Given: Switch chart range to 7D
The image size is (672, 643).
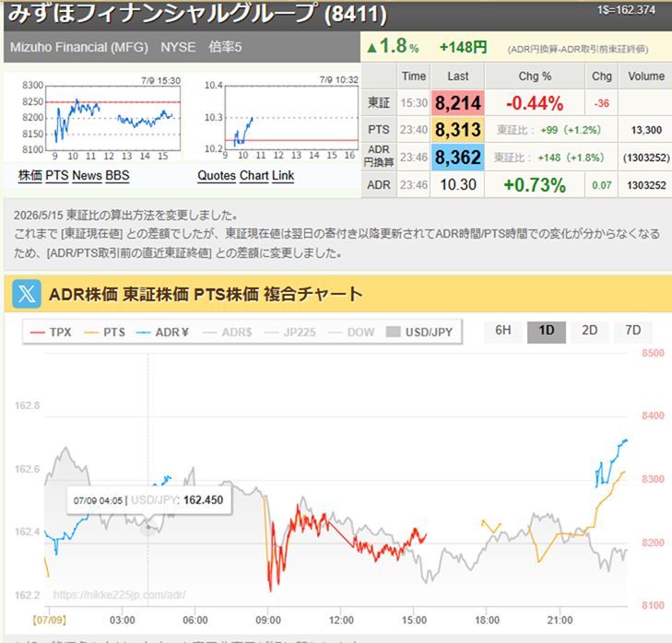Looking at the screenshot, I should point(633,331).
